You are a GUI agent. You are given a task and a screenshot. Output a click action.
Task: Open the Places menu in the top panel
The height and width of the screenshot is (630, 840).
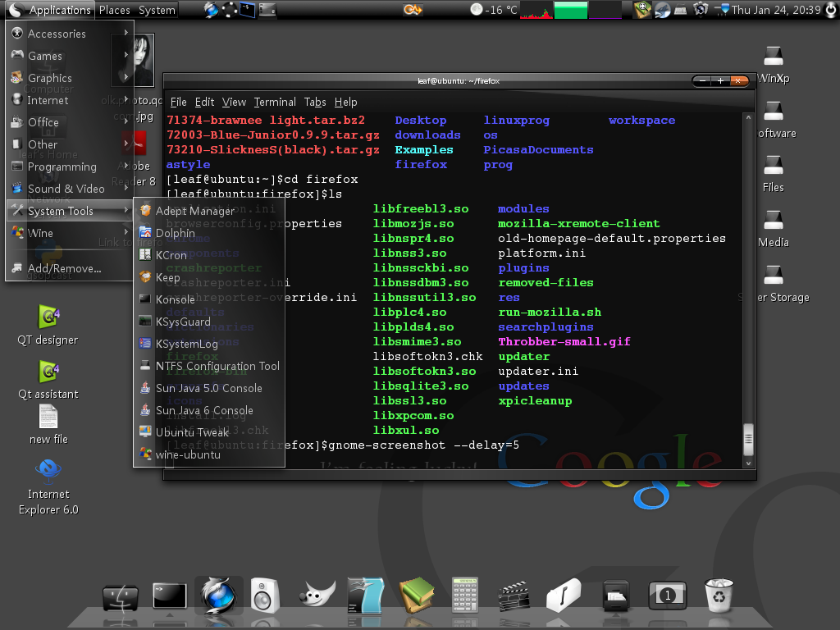click(115, 10)
